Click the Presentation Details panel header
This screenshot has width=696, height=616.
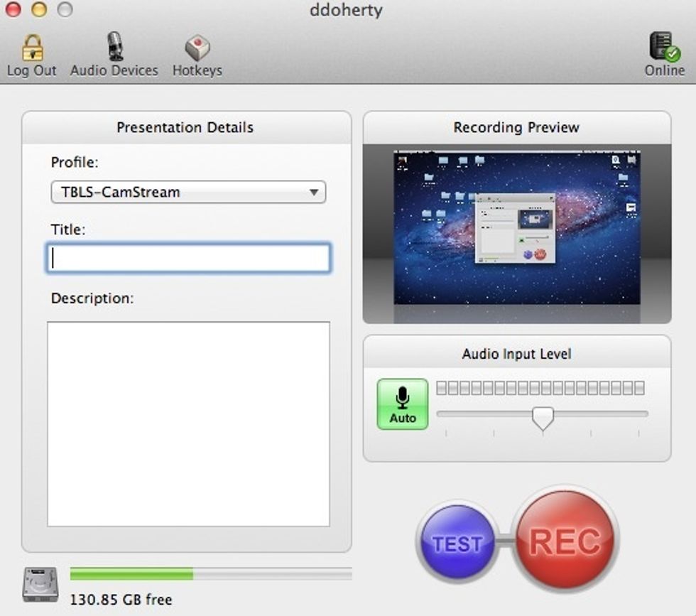pos(185,128)
